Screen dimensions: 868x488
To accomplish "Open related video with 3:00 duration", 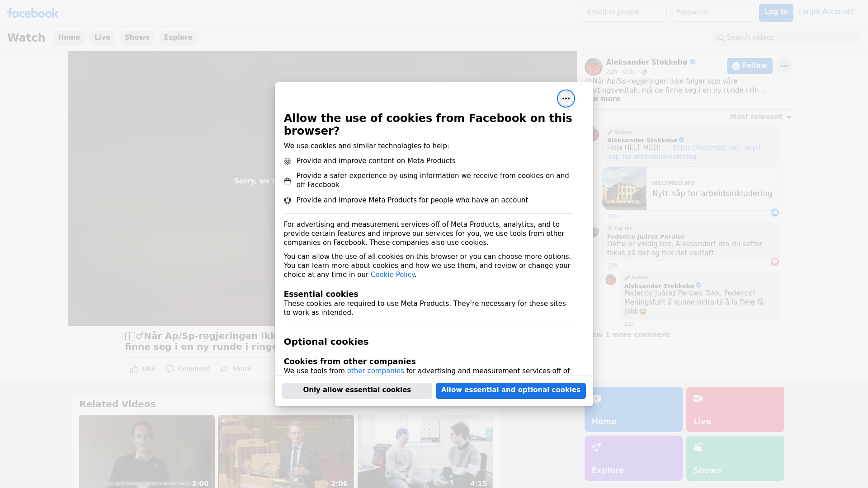I will click(147, 451).
